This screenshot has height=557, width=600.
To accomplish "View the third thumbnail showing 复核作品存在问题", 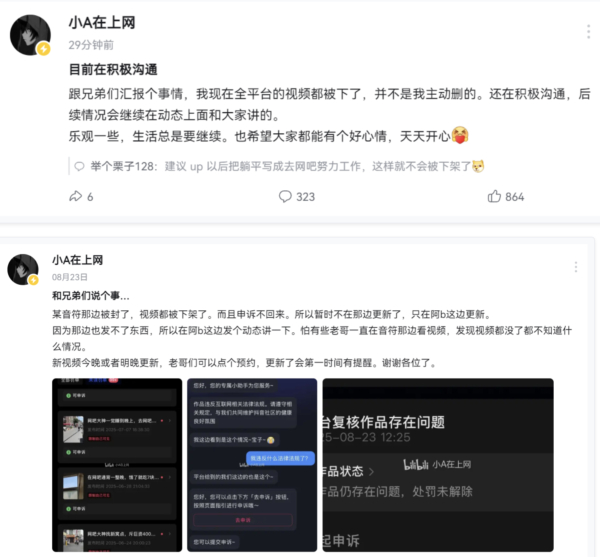I will click(x=438, y=465).
